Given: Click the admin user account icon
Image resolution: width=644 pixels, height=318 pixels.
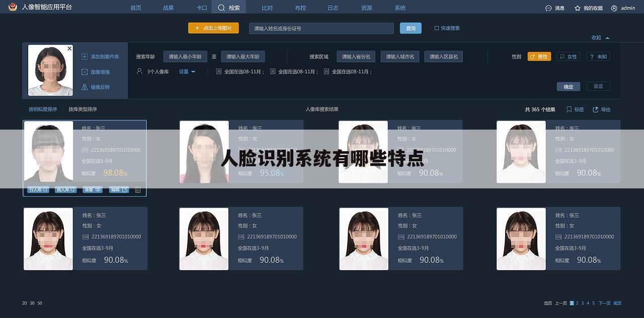Looking at the screenshot, I should (x=614, y=8).
